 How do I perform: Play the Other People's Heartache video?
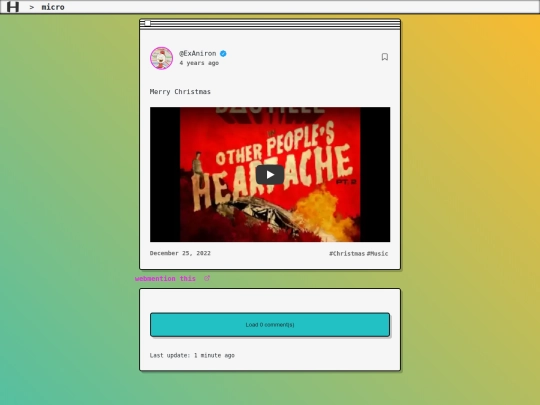(270, 175)
